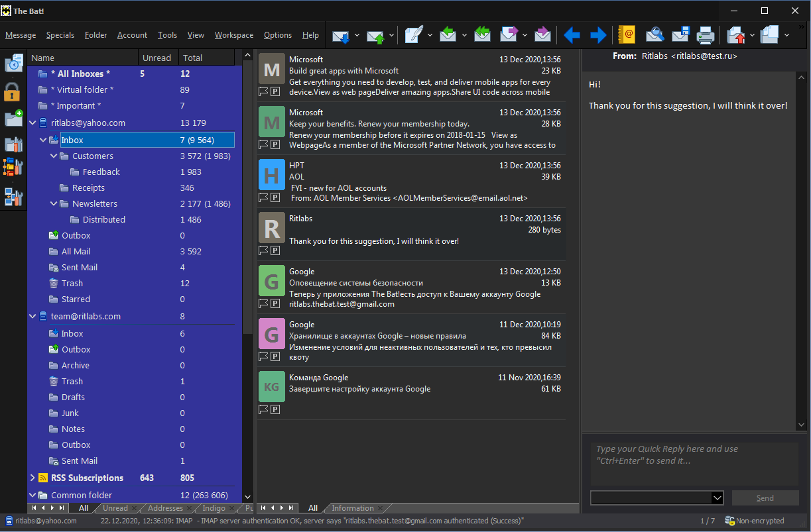
Task: Toggle flag on Команда Google message
Action: pyautogui.click(x=263, y=409)
